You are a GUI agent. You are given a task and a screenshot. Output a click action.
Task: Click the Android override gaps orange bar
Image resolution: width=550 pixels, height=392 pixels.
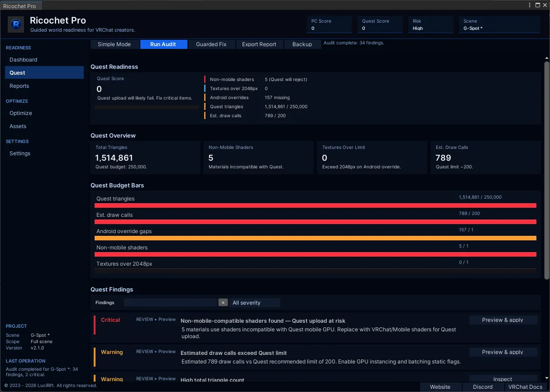coord(316,238)
